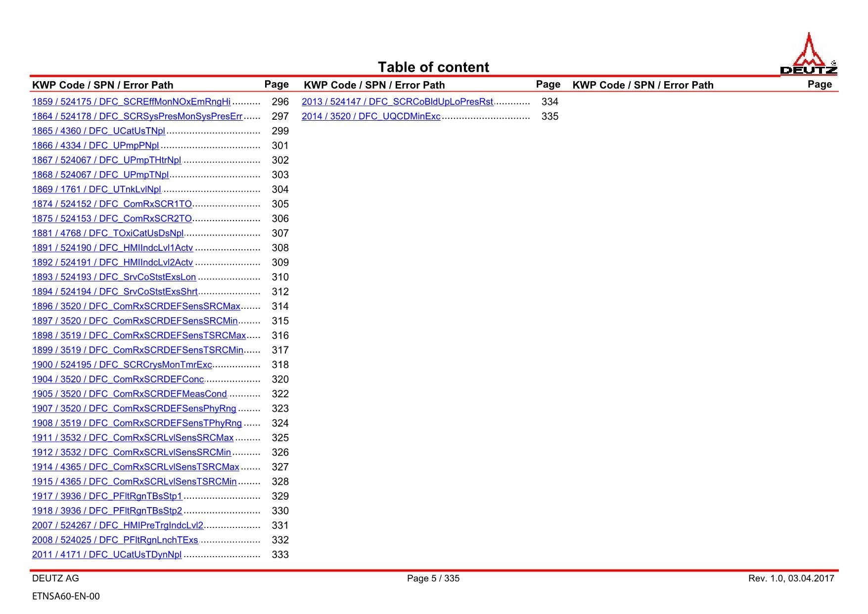The width and height of the screenshot is (868, 614).
Task: Open 1867 / 524067 / DFC_UPmpTHtrNpl entry
Action: click(106, 160)
